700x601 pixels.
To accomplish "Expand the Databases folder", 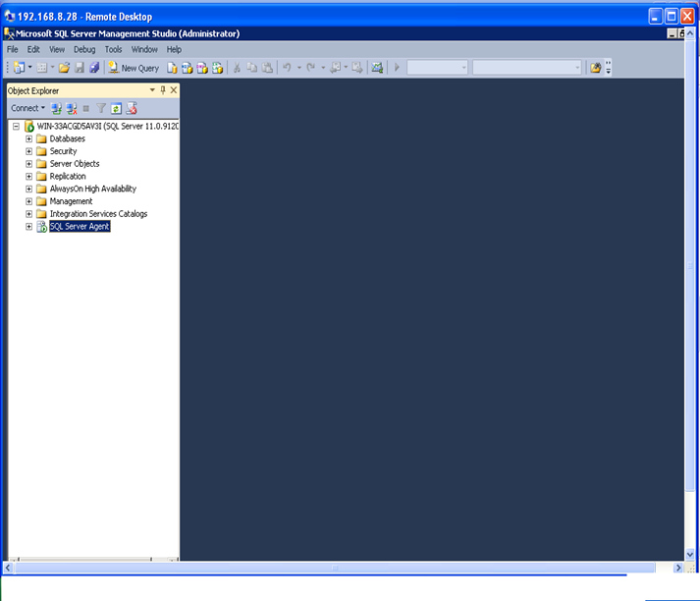I will (x=29, y=138).
